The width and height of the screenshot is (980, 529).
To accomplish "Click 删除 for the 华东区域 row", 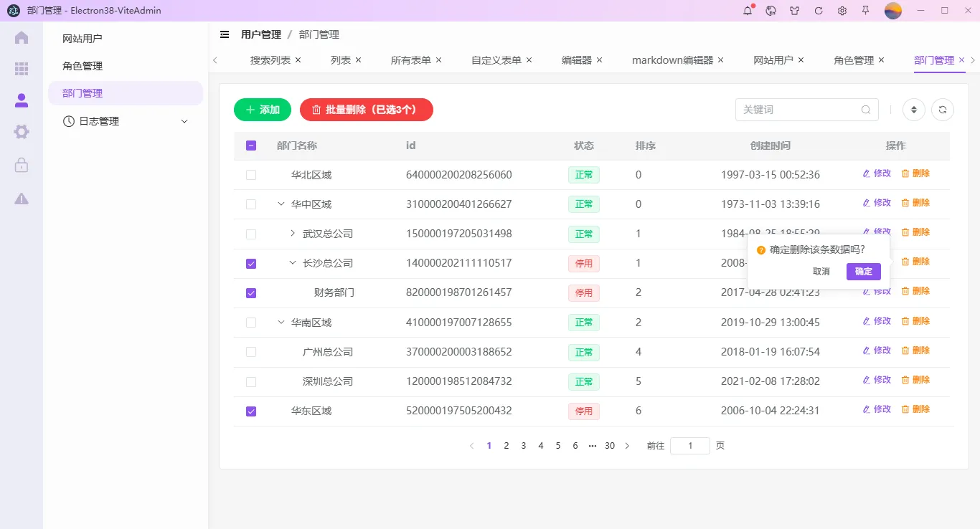I will click(x=915, y=409).
